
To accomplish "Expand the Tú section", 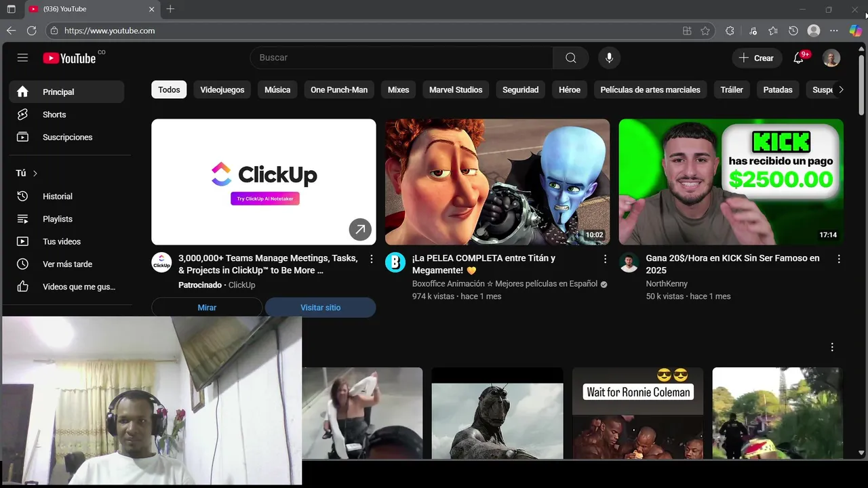I will point(27,174).
